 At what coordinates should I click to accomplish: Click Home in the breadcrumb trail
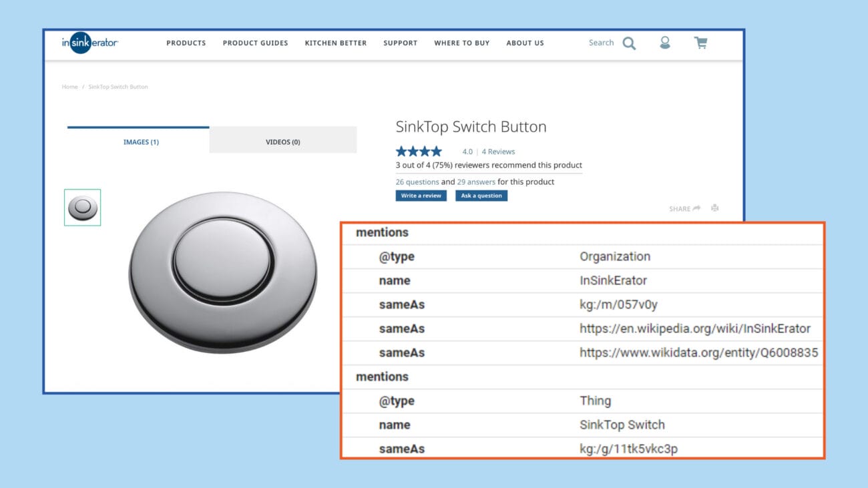(69, 86)
